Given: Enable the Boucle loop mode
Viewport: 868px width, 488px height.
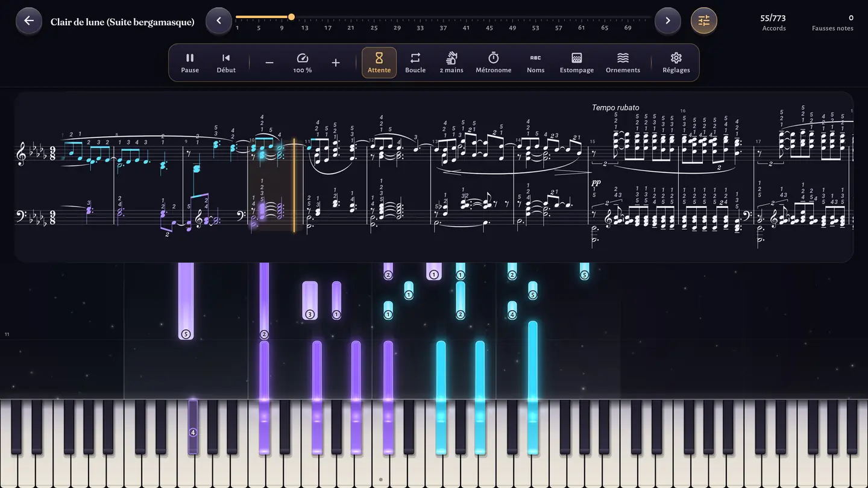Looking at the screenshot, I should (415, 63).
